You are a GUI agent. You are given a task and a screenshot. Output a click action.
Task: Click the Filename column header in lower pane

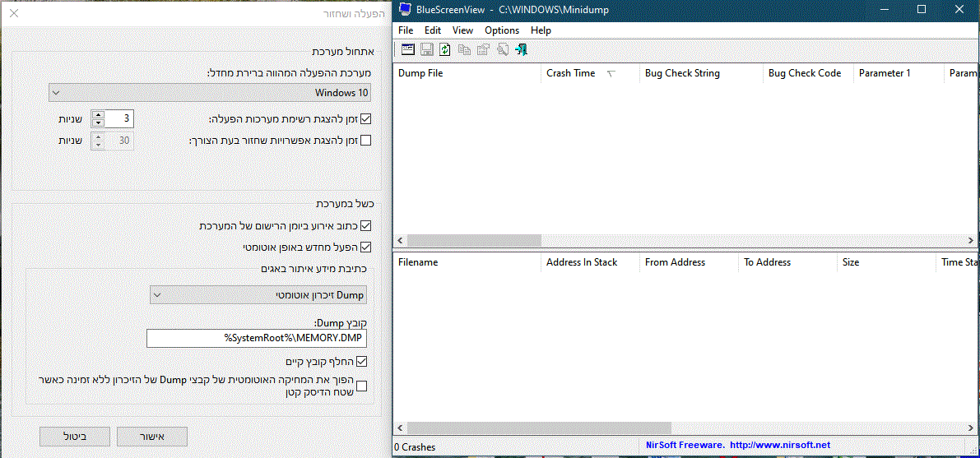pyautogui.click(x=467, y=262)
